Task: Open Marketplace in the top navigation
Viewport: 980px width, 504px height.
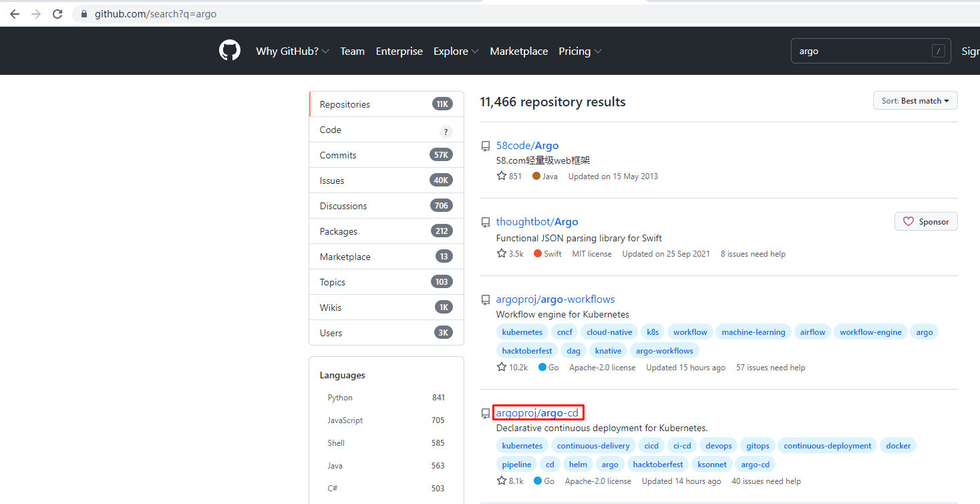Action: [519, 51]
